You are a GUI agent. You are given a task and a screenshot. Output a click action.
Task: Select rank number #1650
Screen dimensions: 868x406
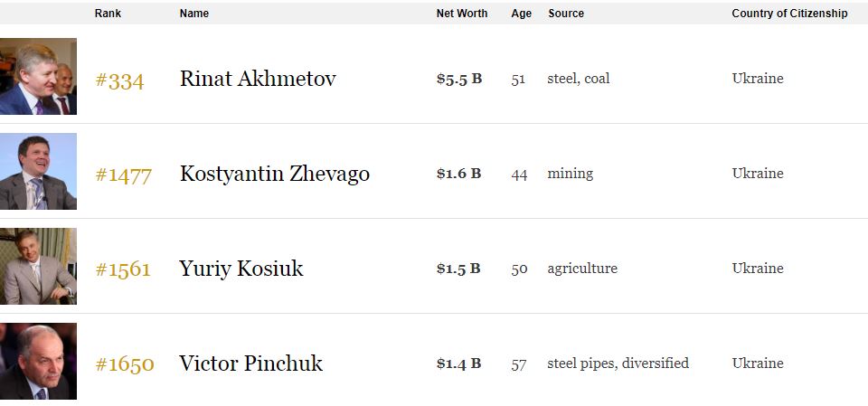[125, 364]
